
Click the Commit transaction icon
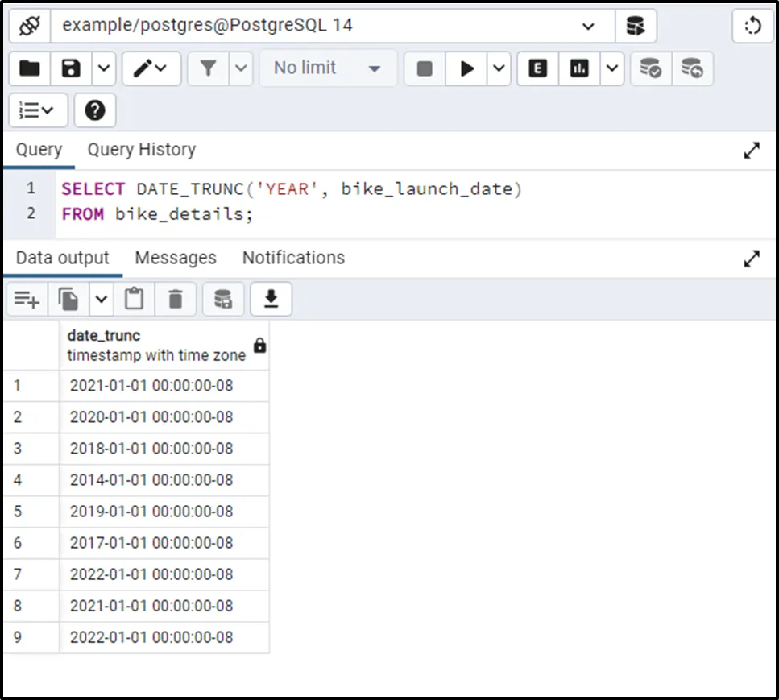[650, 68]
